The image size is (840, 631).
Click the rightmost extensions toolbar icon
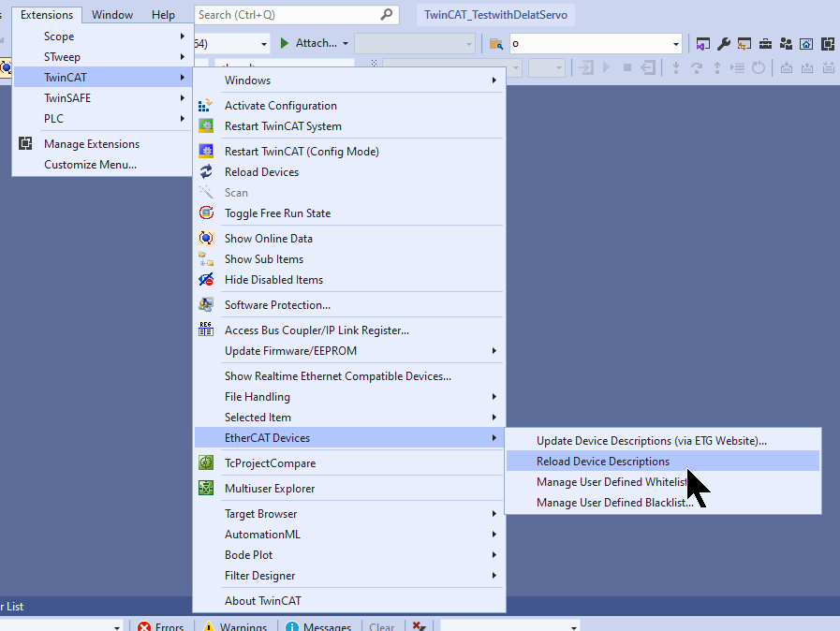click(x=828, y=43)
